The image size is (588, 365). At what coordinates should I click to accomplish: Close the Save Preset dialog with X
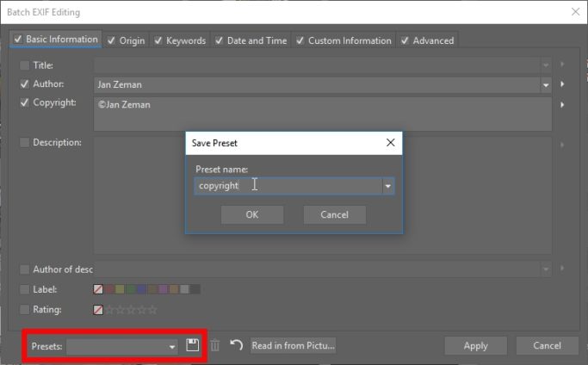(x=390, y=143)
